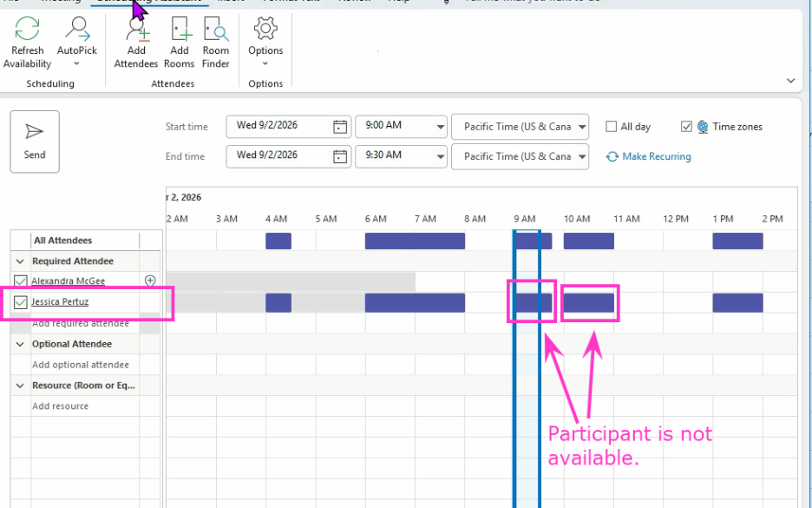Click Jessica Pertuz's 6 AM busy block
Screen dimensions: 812x508
415,303
